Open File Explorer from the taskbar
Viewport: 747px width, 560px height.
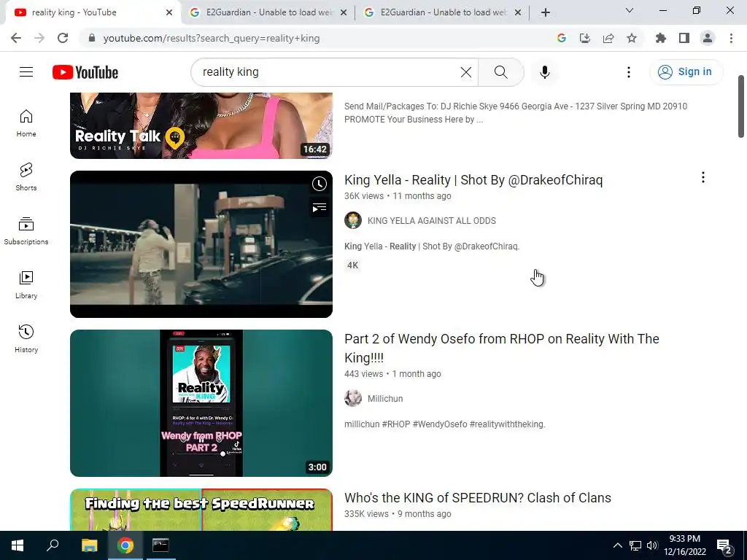(89, 545)
